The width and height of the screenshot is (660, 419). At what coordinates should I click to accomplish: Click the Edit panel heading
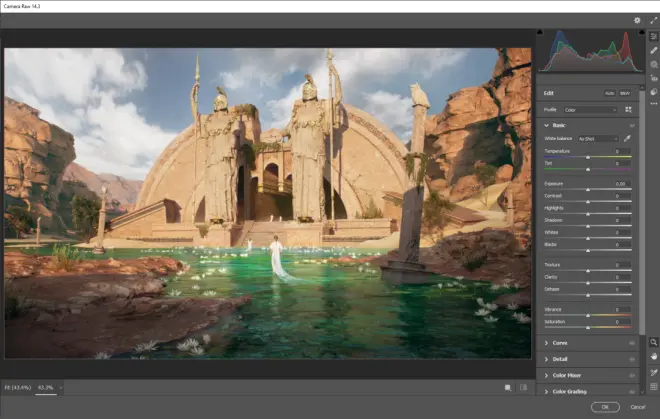point(548,93)
